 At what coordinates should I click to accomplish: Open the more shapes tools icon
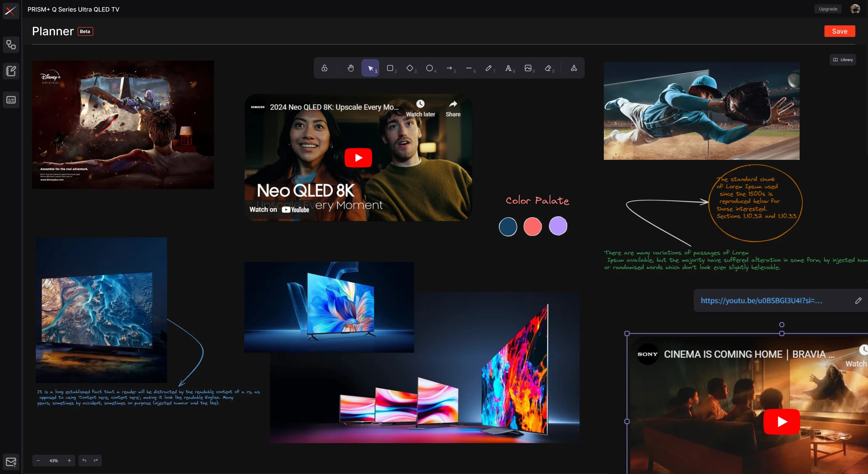tap(574, 68)
